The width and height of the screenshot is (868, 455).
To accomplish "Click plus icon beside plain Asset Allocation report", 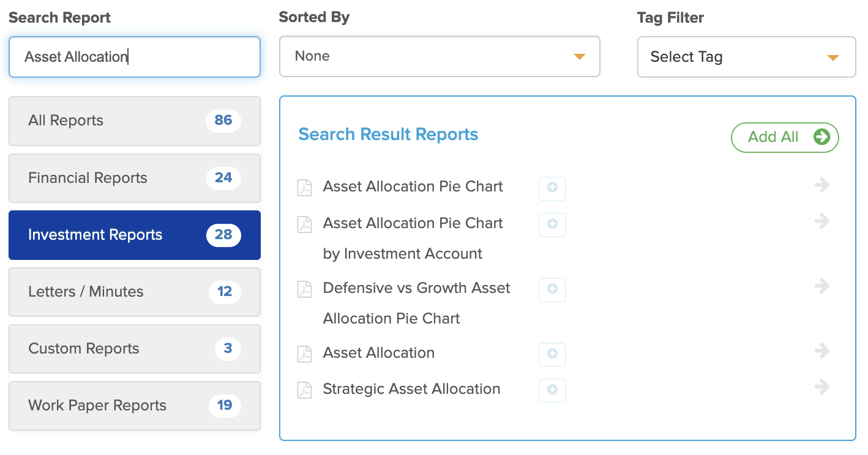I will (x=552, y=354).
